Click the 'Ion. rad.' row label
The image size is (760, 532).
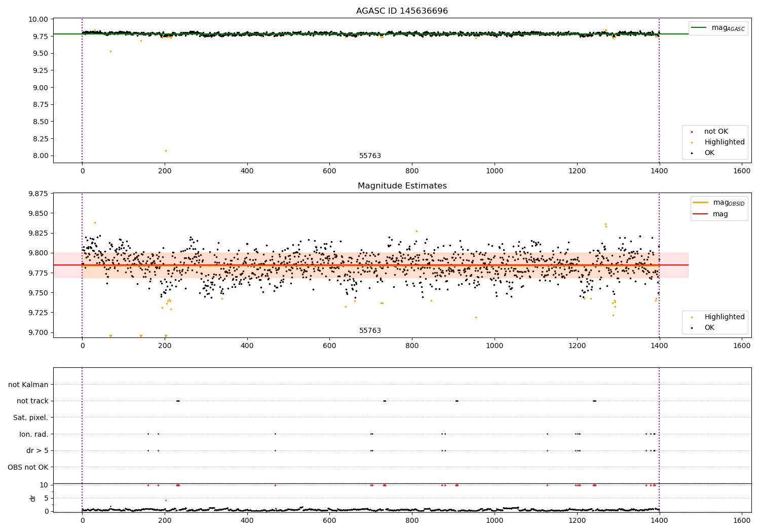click(x=34, y=434)
